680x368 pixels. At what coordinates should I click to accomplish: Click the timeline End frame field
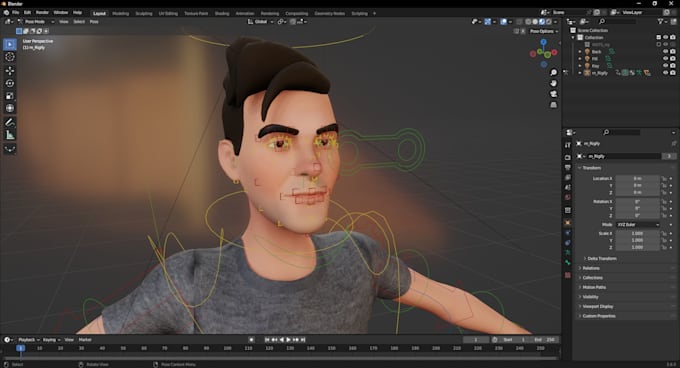coord(545,340)
